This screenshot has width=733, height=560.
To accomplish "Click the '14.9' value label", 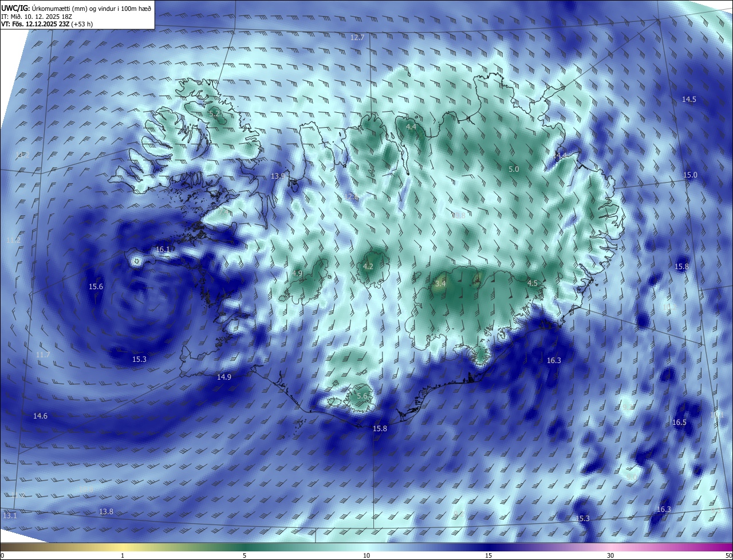I will point(224,377).
